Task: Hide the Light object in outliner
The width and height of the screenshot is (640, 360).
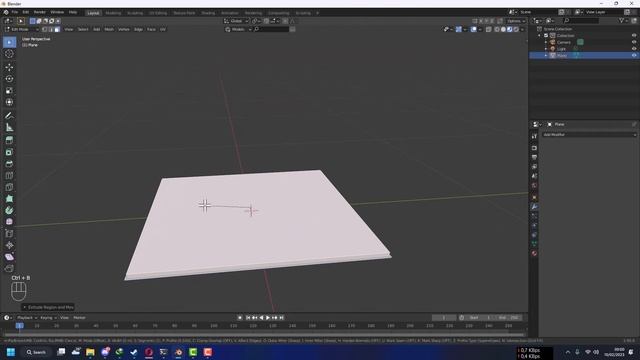Action: pyautogui.click(x=634, y=49)
